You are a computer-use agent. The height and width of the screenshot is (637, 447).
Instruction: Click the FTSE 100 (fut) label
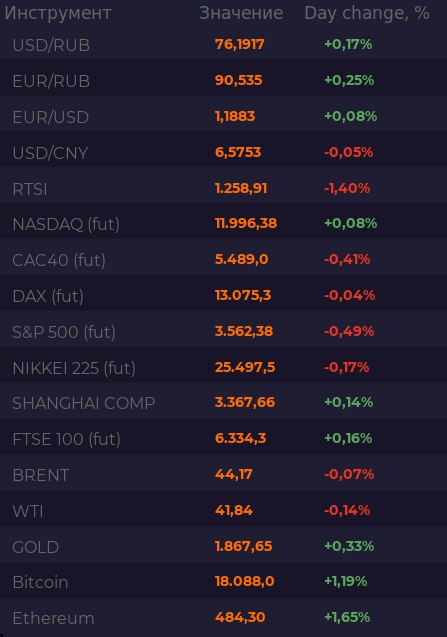pyautogui.click(x=66, y=439)
